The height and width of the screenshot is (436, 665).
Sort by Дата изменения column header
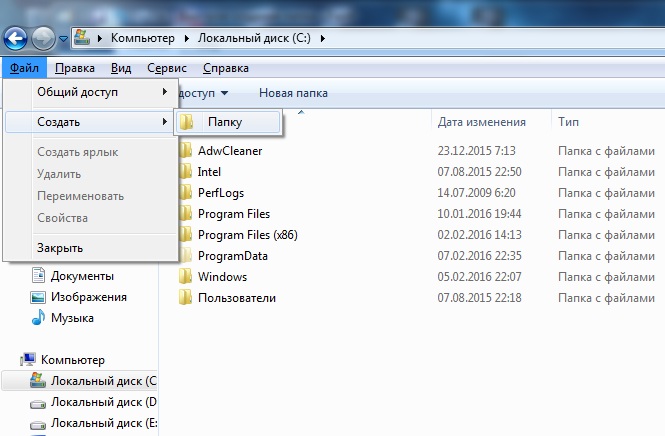[x=481, y=122]
